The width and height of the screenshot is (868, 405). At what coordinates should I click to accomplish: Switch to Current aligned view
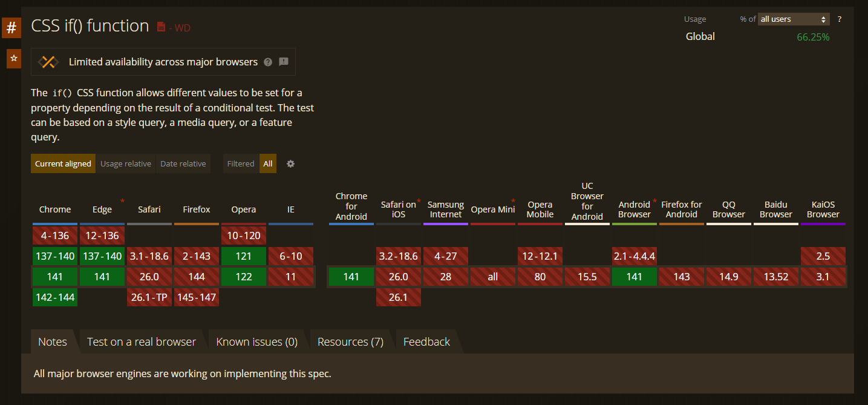coord(63,163)
